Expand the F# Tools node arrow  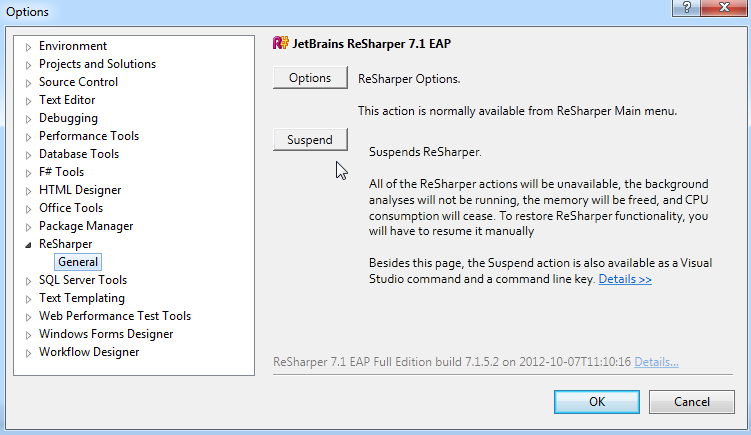pos(28,173)
